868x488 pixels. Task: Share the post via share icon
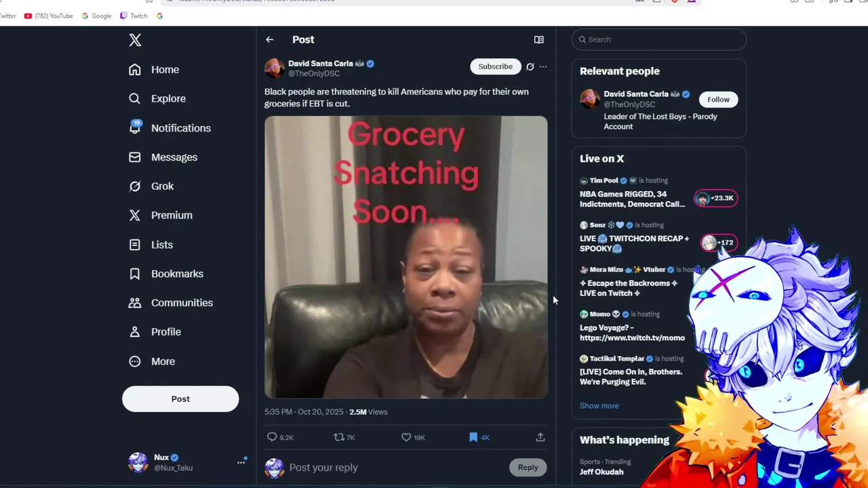tap(540, 437)
